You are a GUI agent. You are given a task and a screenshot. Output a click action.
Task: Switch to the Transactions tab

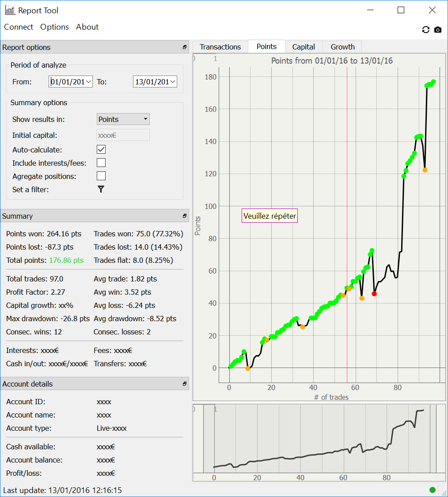(x=220, y=47)
